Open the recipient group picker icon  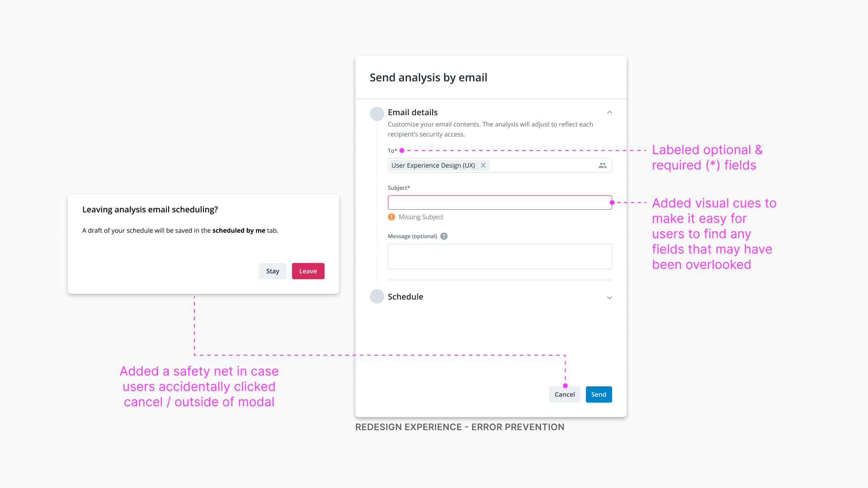coord(603,165)
